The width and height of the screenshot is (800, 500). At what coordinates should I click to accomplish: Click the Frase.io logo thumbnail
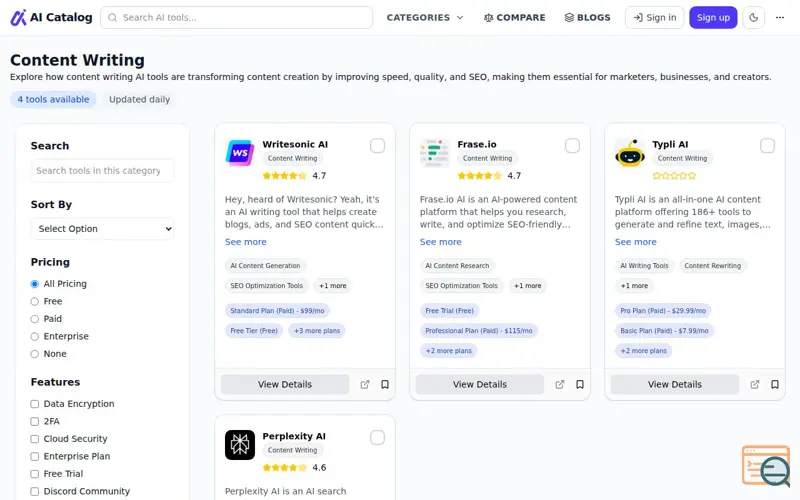(435, 153)
